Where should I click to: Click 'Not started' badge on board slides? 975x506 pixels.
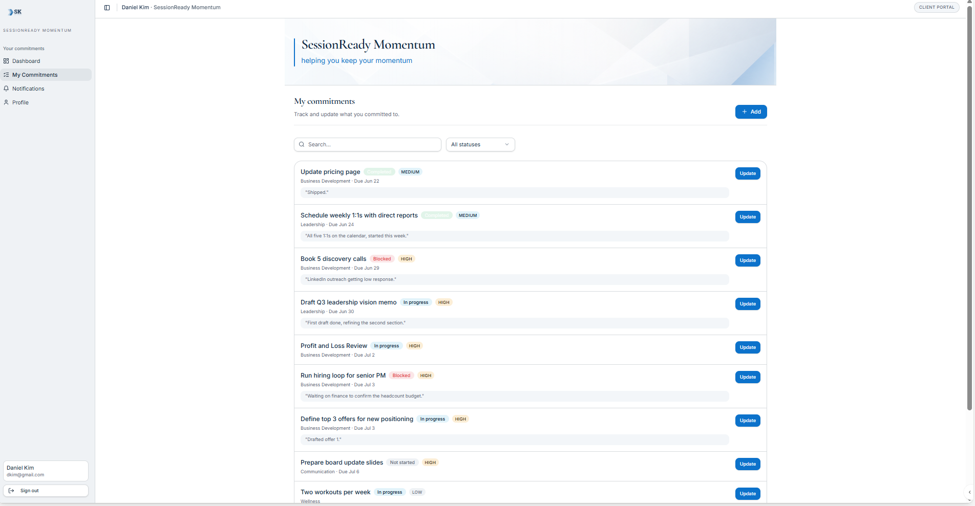pos(402,462)
